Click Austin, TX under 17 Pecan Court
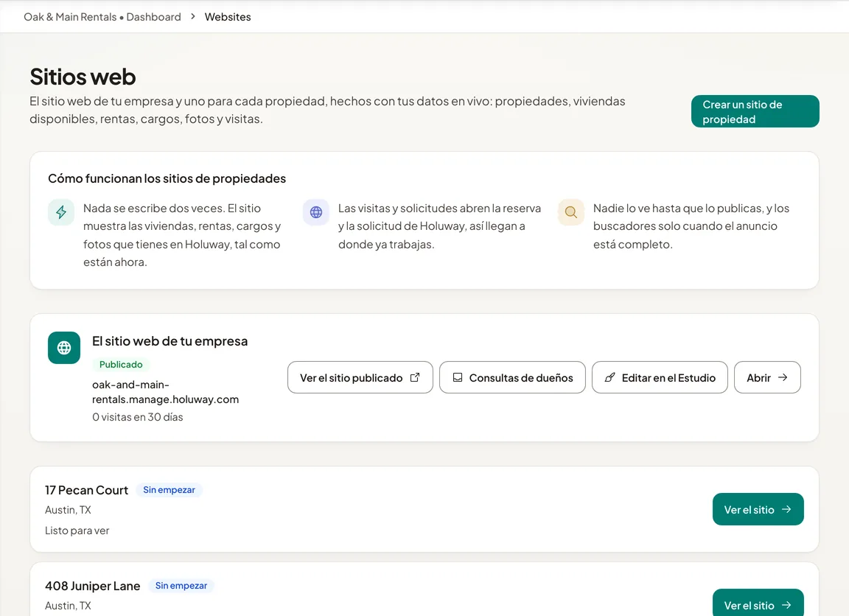 pyautogui.click(x=69, y=510)
